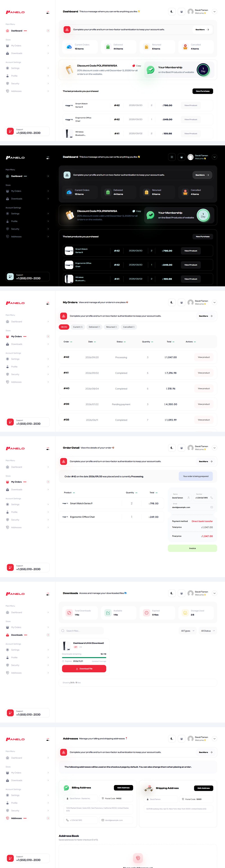
Task: Click Smart Watch Series 9 thumbnail on dark Dashboard
Action: [x=69, y=251]
